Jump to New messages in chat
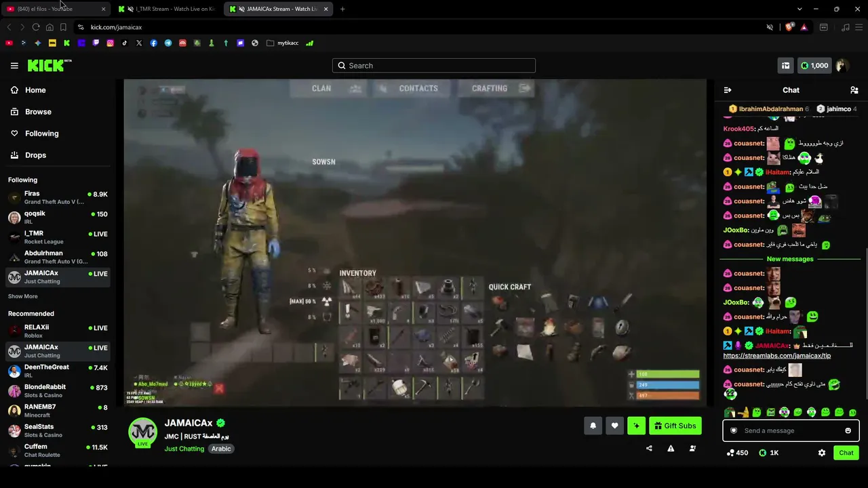This screenshot has height=488, width=868. pyautogui.click(x=790, y=259)
